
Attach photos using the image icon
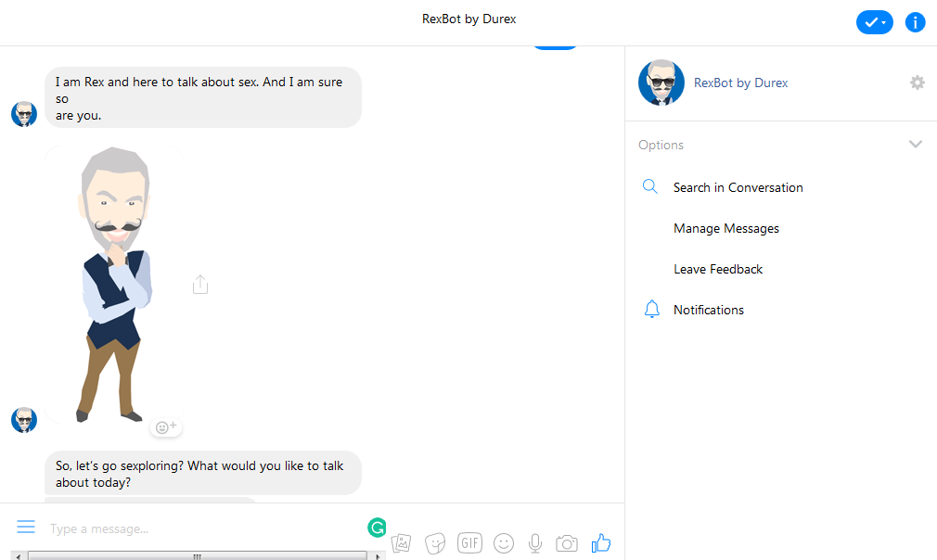[401, 543]
